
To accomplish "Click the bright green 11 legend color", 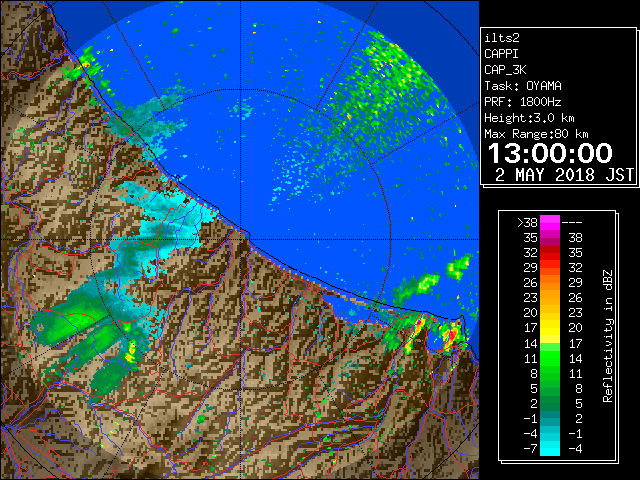I will (x=550, y=358).
